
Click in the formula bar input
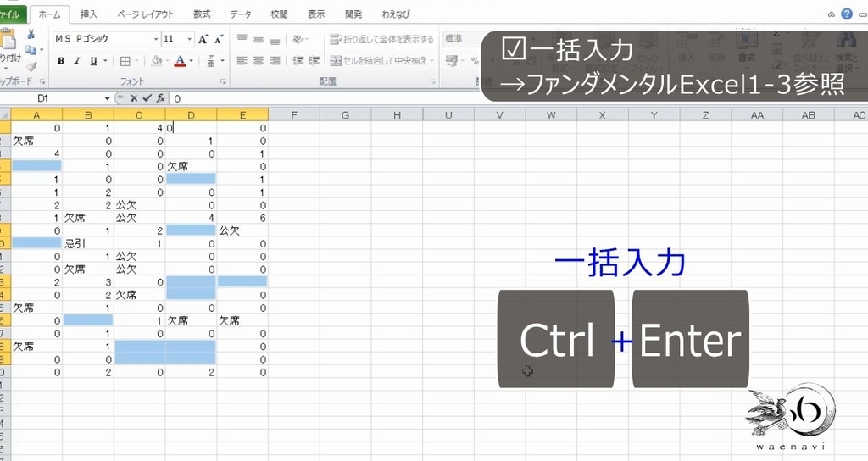(x=518, y=98)
